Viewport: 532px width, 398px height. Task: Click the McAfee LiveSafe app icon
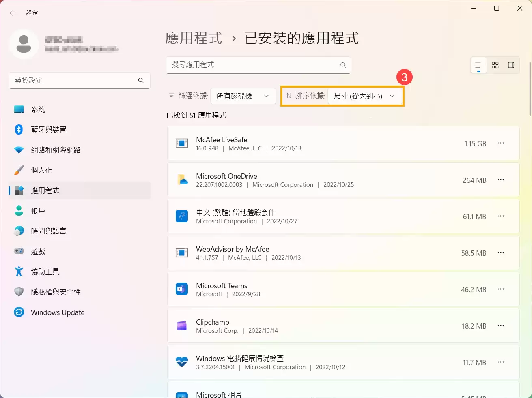(x=182, y=143)
